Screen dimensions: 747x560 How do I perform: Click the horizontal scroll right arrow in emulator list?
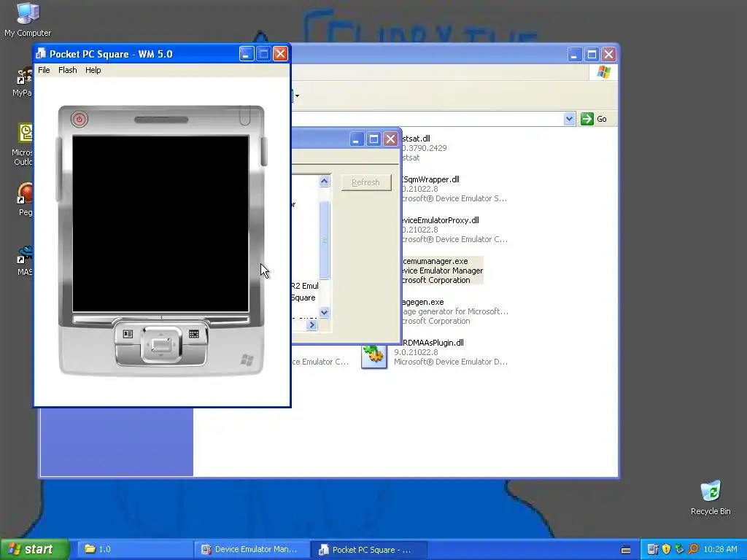point(311,324)
